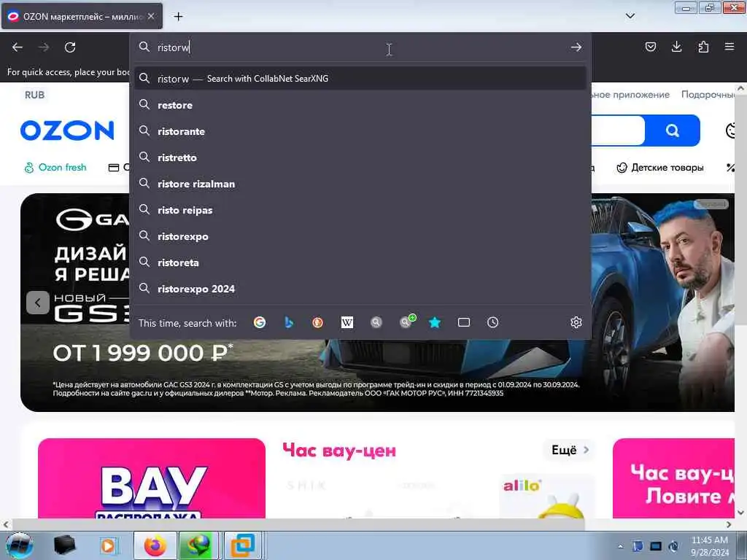Select the ristorw Search with CollabNet SearXNG row
This screenshot has height=560, width=747.
[x=360, y=79]
